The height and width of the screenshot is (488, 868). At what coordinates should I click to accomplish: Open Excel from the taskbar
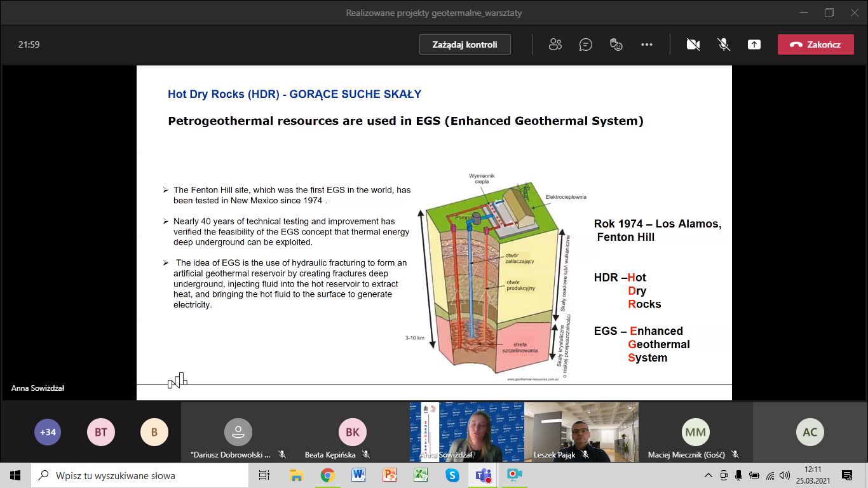click(421, 475)
